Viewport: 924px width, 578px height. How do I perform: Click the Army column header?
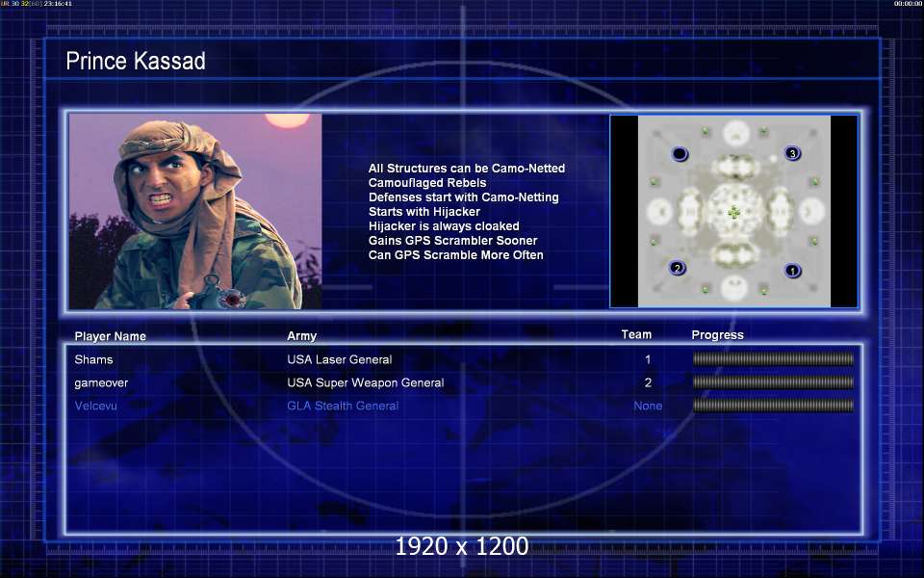click(x=301, y=335)
